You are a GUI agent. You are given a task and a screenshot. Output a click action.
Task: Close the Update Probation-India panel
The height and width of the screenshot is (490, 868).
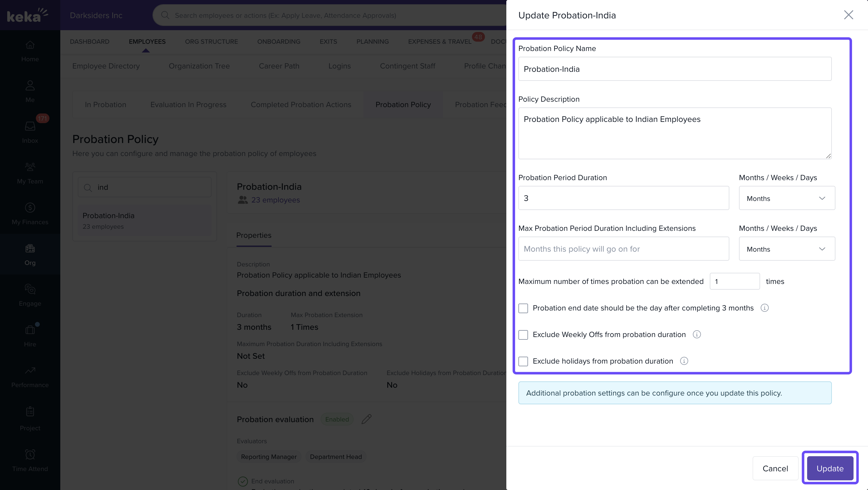pos(848,15)
